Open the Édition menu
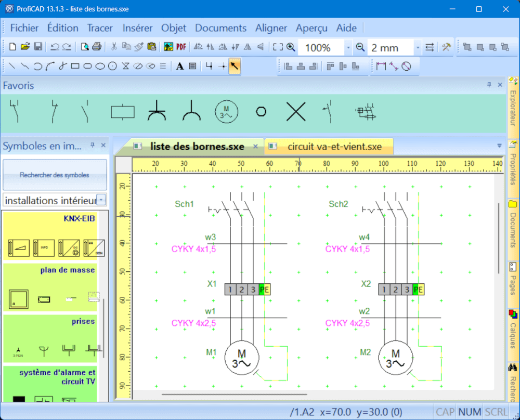 (63, 28)
